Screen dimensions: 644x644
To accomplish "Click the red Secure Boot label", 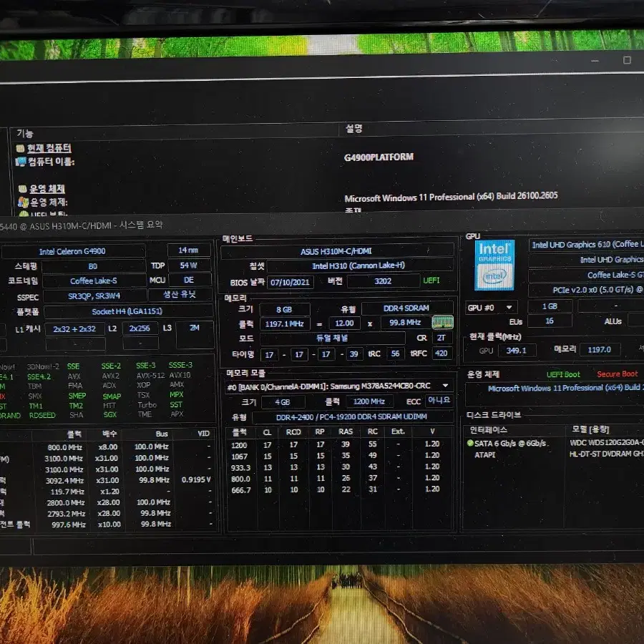I will [618, 374].
